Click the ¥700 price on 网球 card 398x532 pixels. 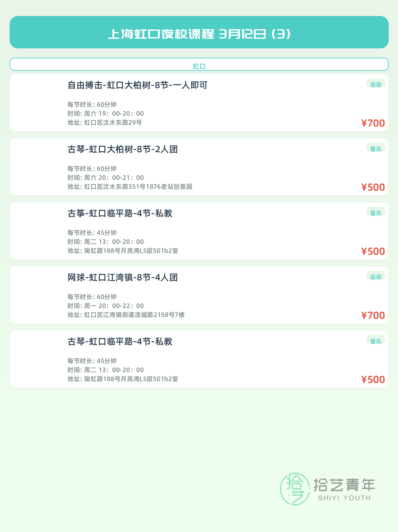[x=373, y=315]
